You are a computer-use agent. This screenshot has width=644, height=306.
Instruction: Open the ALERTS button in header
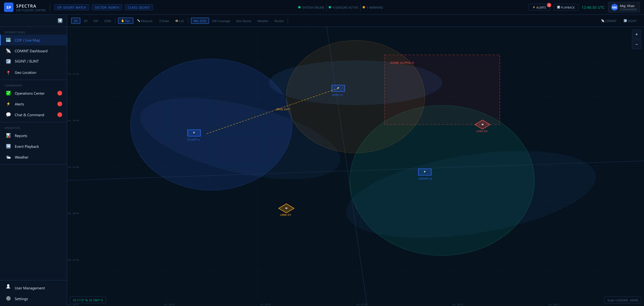click(539, 7)
